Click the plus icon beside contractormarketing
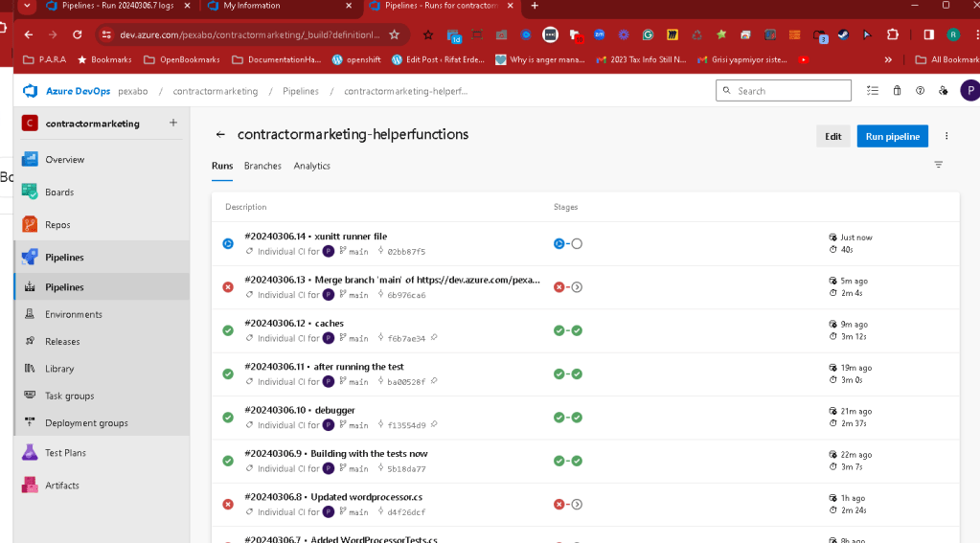 pos(173,123)
